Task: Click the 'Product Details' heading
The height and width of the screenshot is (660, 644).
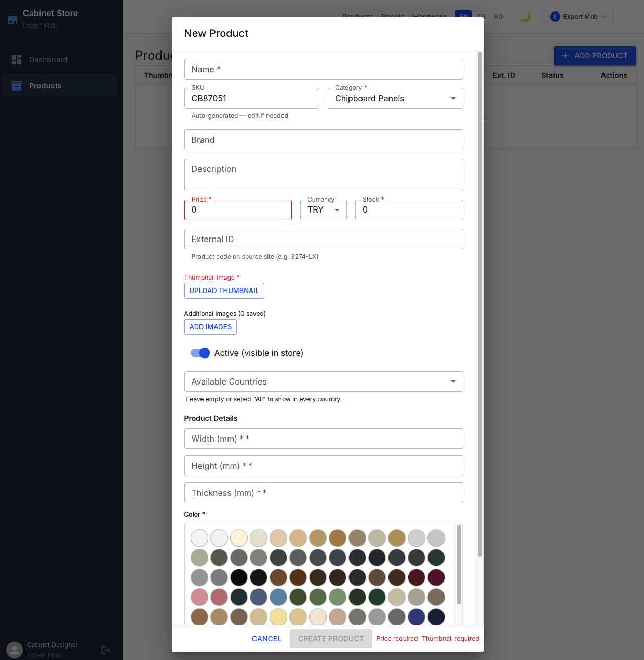Action: click(x=211, y=418)
